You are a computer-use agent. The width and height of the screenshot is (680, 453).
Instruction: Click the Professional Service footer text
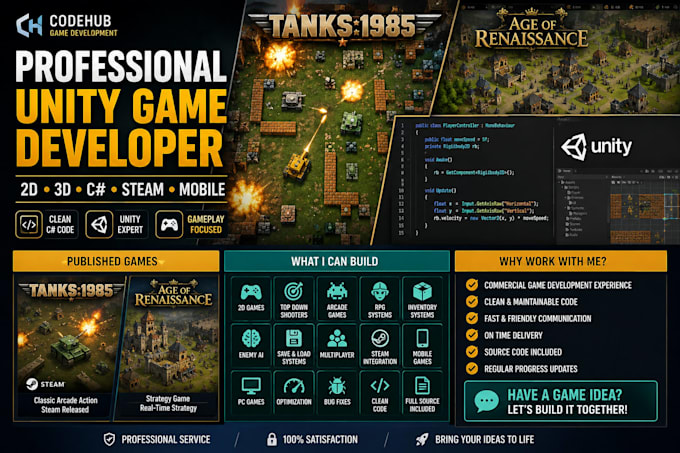coord(166,440)
